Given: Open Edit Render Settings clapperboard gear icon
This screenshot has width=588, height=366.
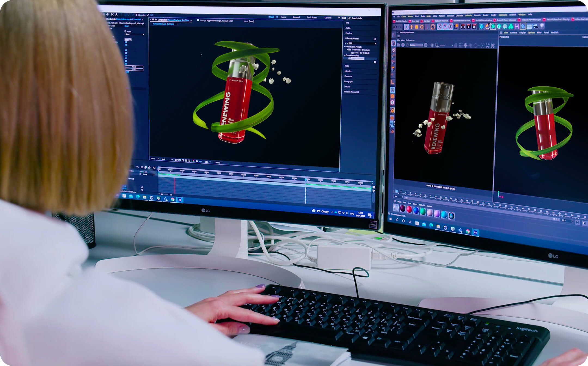Looking at the screenshot, I should pyautogui.click(x=474, y=26).
